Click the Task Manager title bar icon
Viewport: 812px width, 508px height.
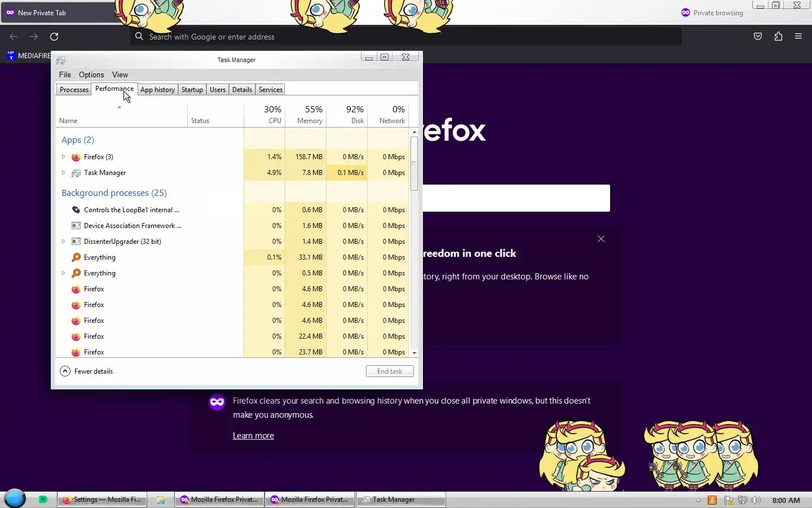61,60
